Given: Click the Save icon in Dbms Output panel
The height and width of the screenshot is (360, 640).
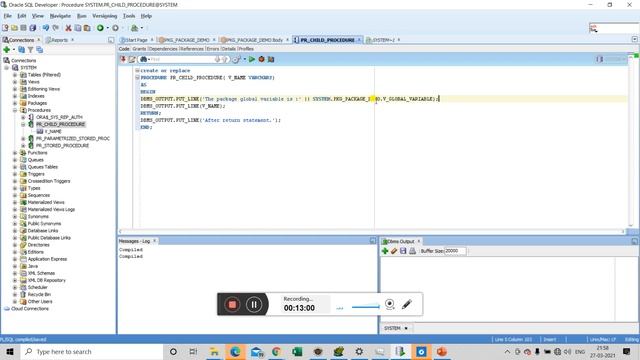Looking at the screenshot, I should pos(403,251).
